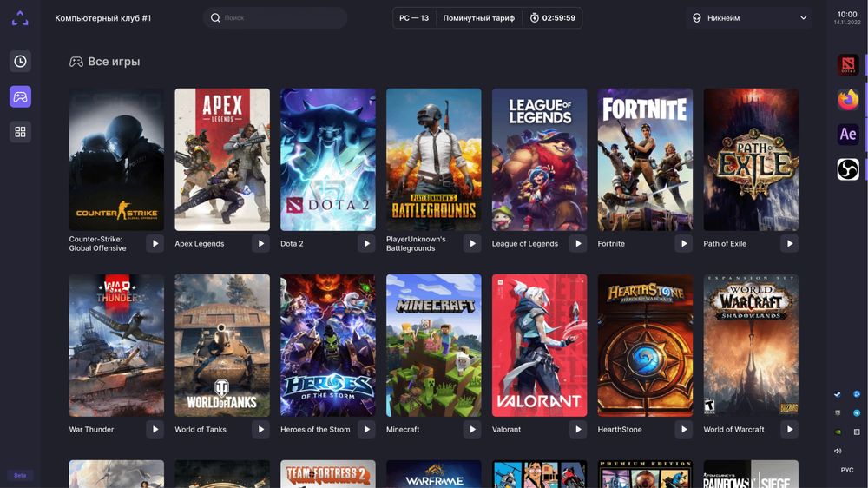Click the club logo icon at top-left
The height and width of the screenshot is (488, 868).
(x=20, y=18)
